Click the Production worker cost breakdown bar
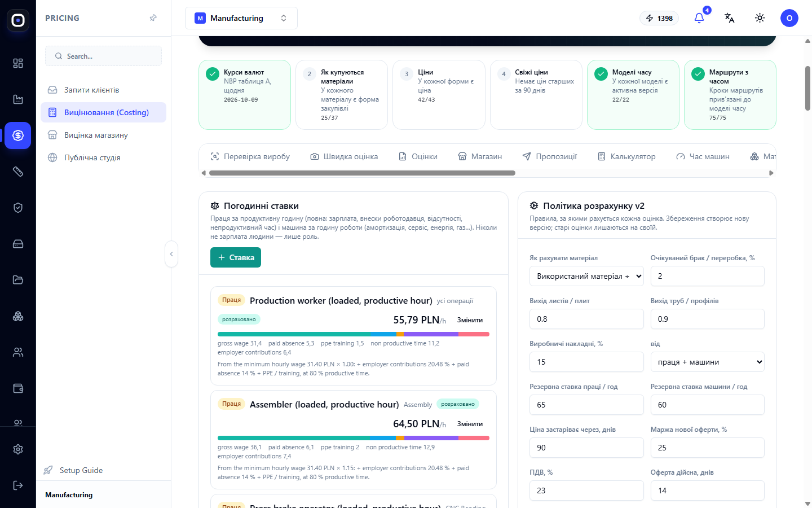Viewport: 812px width, 508px height. [x=354, y=334]
